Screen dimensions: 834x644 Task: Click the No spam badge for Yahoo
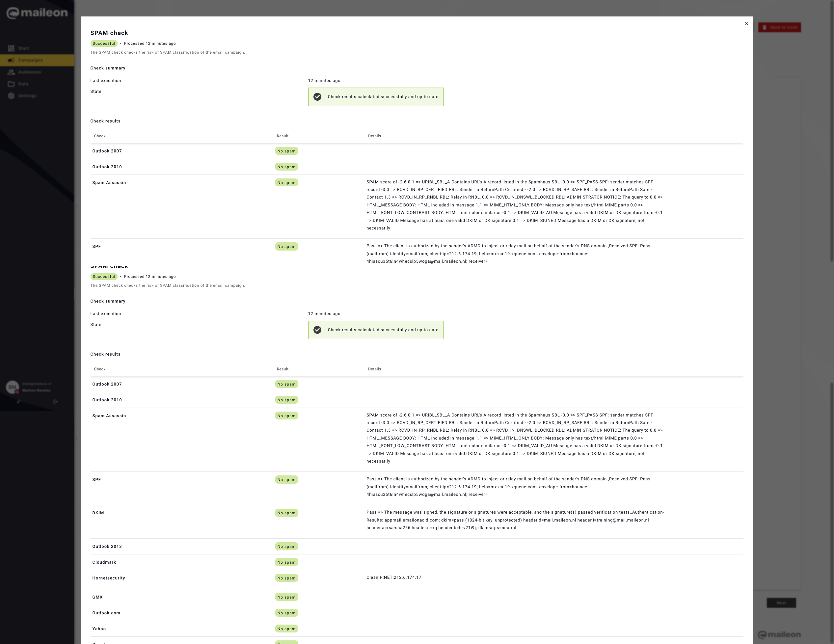click(286, 629)
